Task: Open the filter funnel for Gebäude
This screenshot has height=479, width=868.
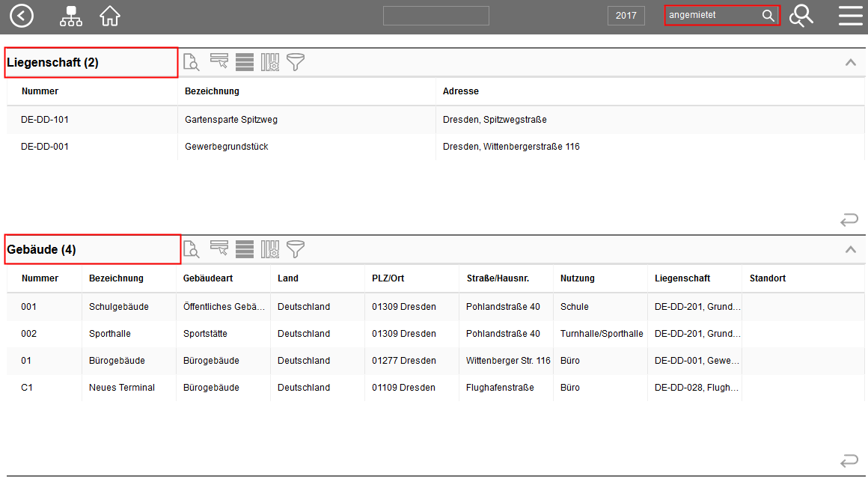Action: pos(296,249)
